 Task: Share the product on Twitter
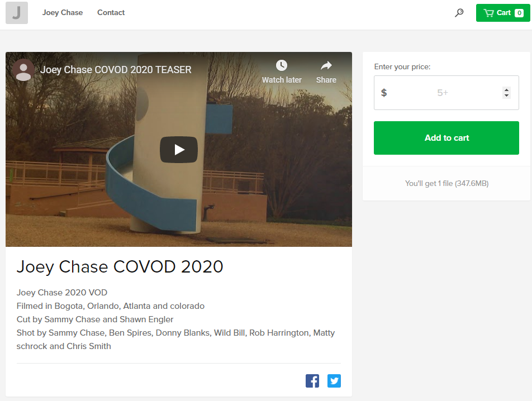[x=334, y=381]
